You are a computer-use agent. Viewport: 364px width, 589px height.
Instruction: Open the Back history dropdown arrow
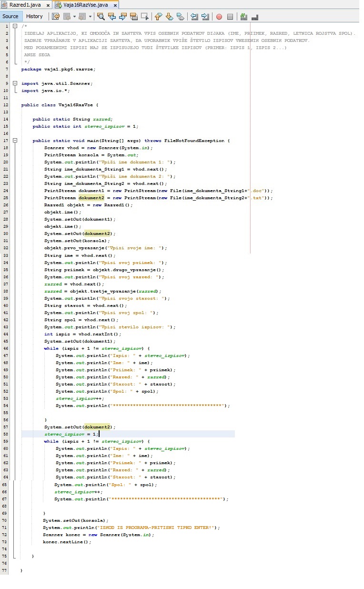click(x=74, y=17)
